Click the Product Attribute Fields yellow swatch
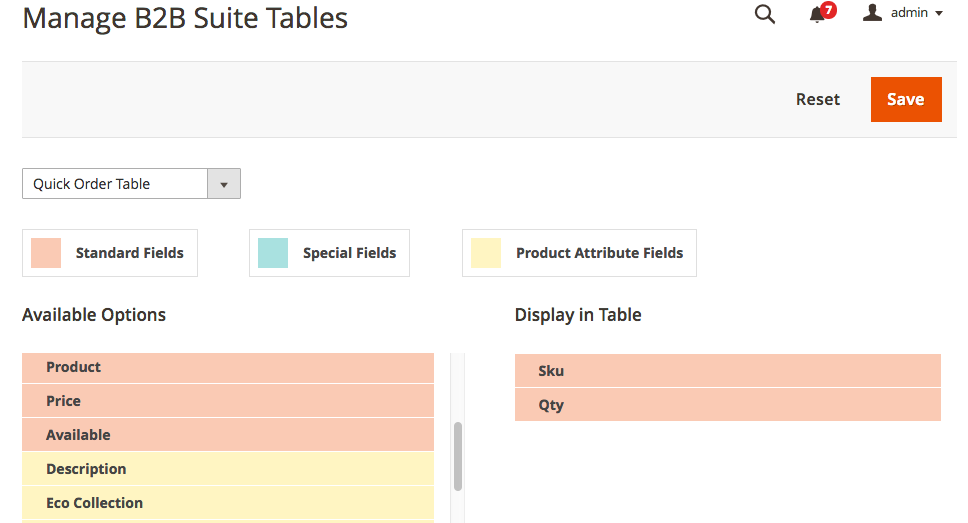 (486, 253)
